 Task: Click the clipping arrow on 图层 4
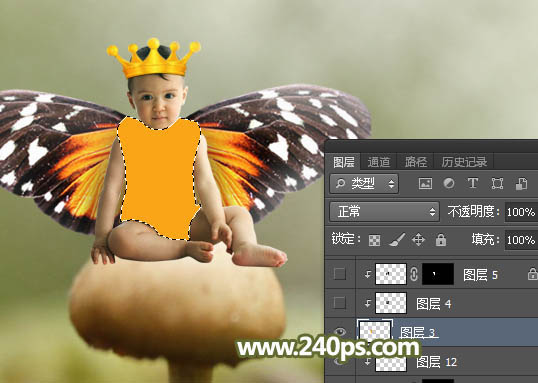click(x=367, y=303)
